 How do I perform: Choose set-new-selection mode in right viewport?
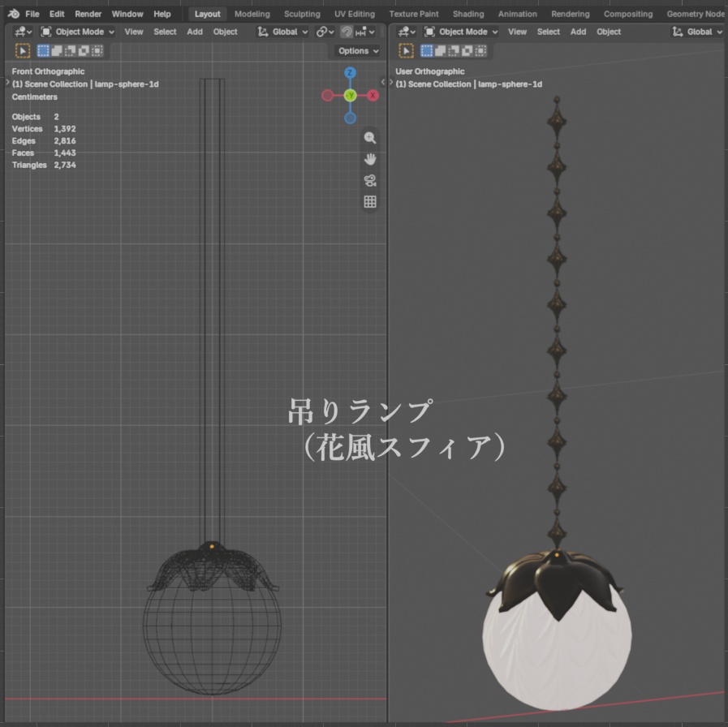click(427, 50)
